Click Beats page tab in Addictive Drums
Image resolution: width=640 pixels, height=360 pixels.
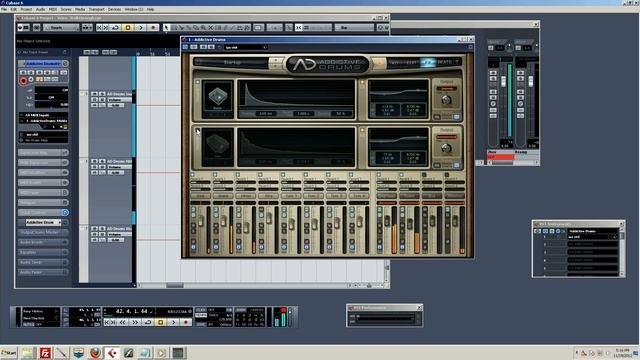[x=444, y=62]
